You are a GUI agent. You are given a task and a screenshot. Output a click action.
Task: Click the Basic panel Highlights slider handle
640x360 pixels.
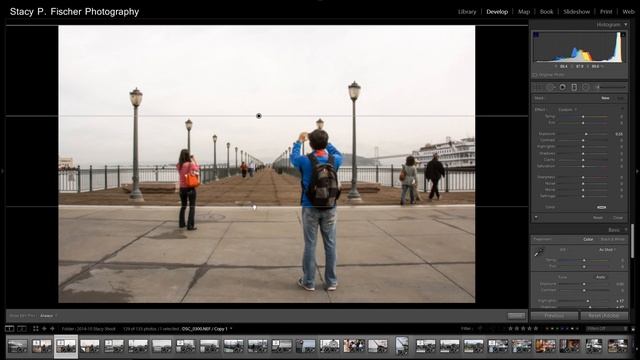tap(588, 301)
